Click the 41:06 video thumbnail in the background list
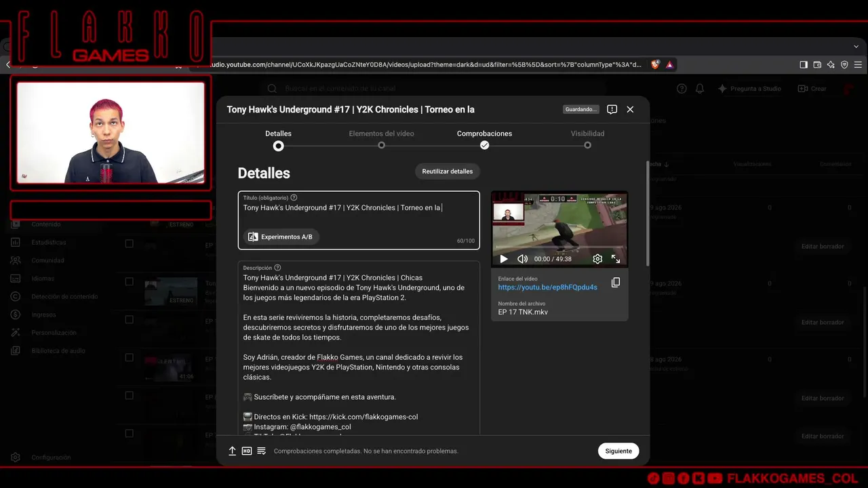Viewport: 868px width, 488px height. coord(171,367)
